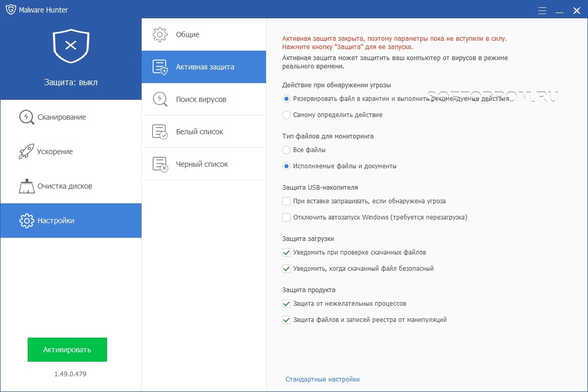
Task: Open the Активная защита settings tab
Action: pos(204,67)
